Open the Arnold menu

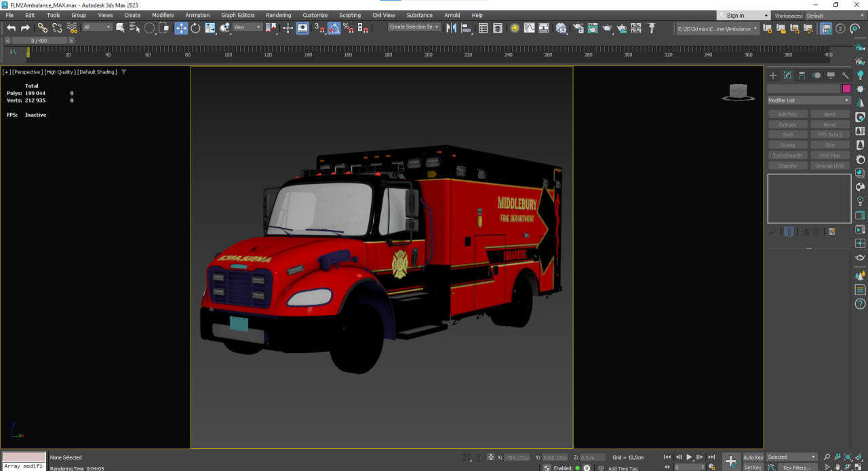pyautogui.click(x=452, y=15)
